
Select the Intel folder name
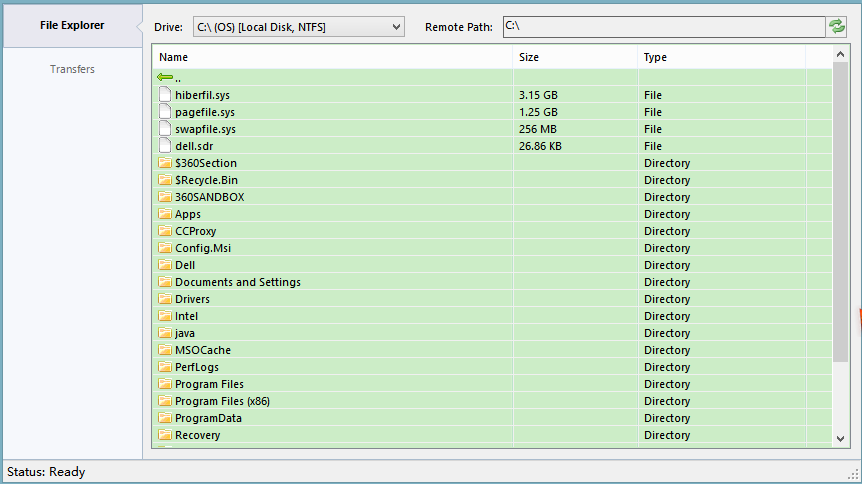click(x=186, y=316)
